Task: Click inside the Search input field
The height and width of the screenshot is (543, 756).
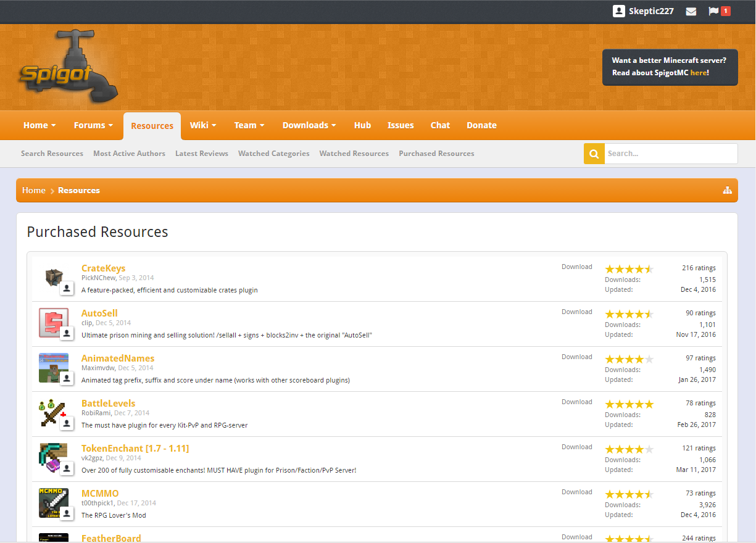Action: pyautogui.click(x=671, y=154)
